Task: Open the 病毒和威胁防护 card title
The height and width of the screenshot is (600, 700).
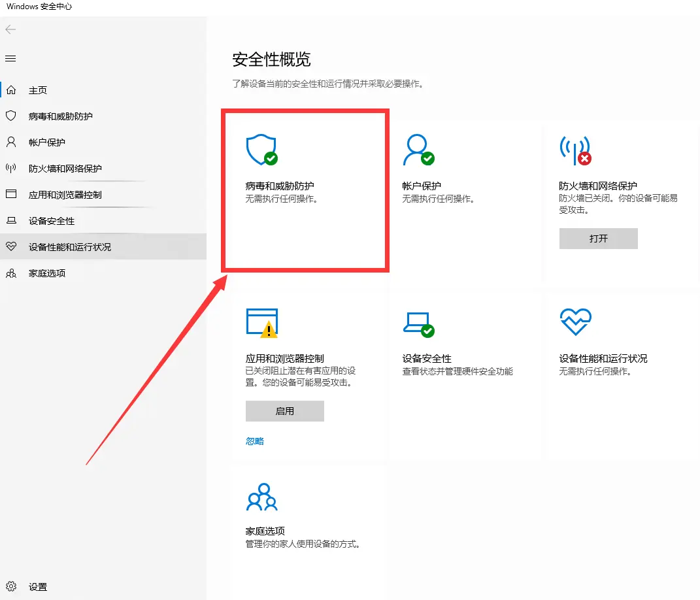Action: (280, 186)
